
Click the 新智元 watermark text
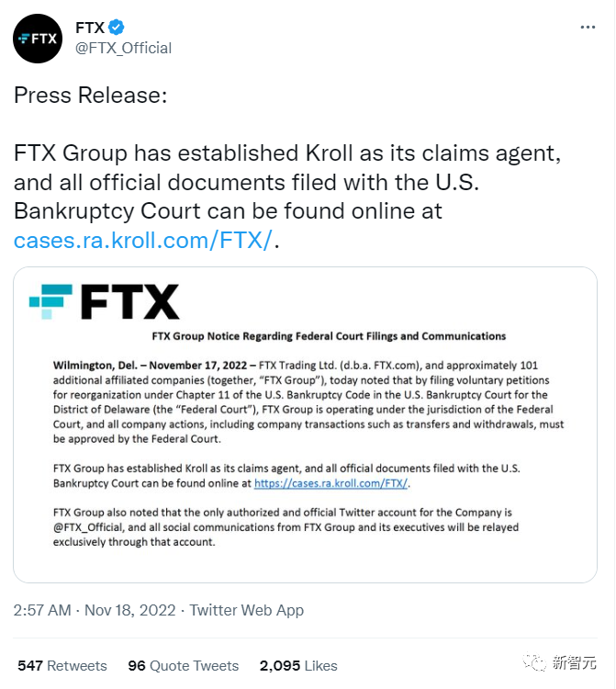click(575, 662)
